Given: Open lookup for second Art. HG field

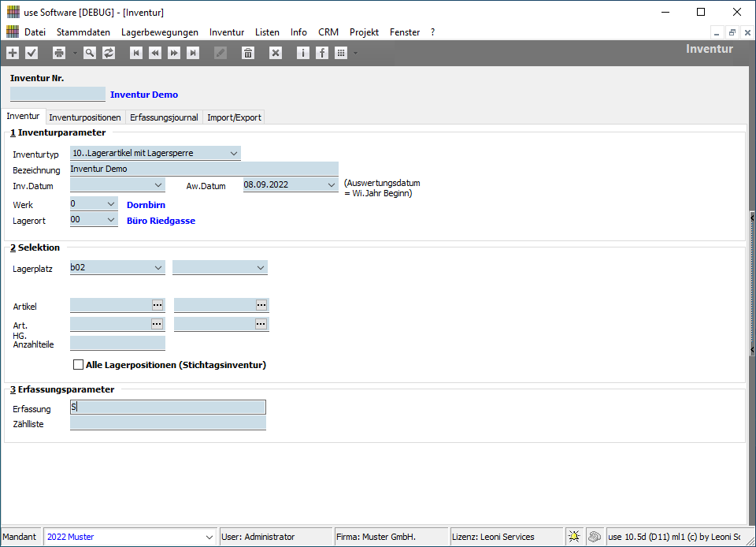Looking at the screenshot, I should click(261, 324).
